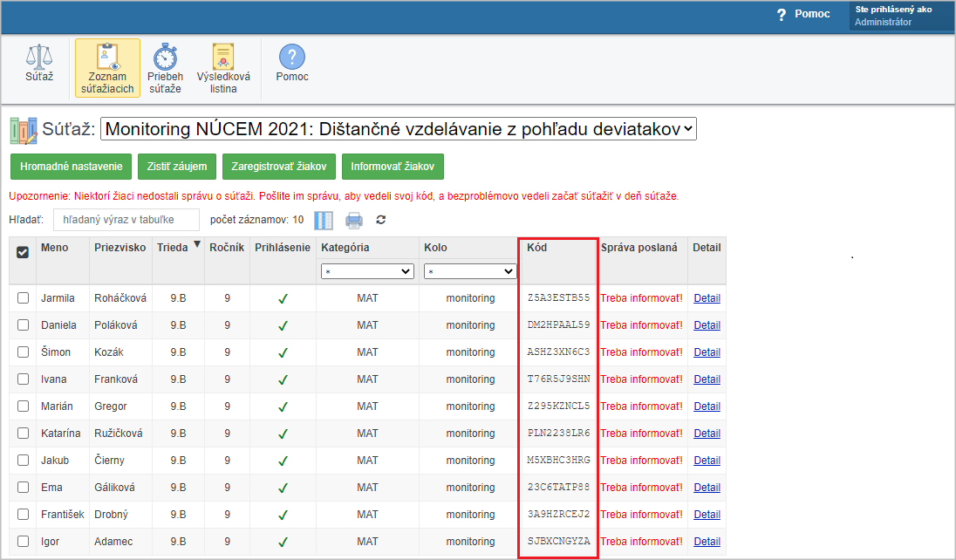Image resolution: width=956 pixels, height=560 pixels.
Task: Select the checkbox for Šimon Kozák
Action: [x=24, y=352]
